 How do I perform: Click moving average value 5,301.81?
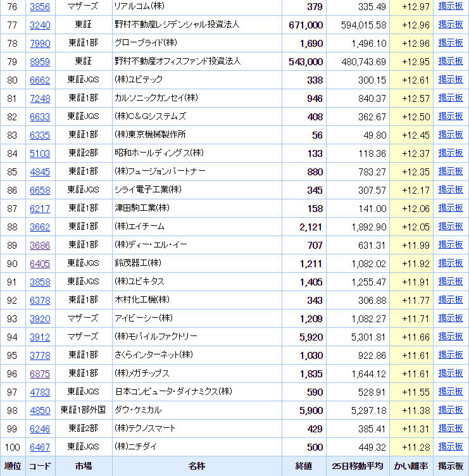[368, 337]
